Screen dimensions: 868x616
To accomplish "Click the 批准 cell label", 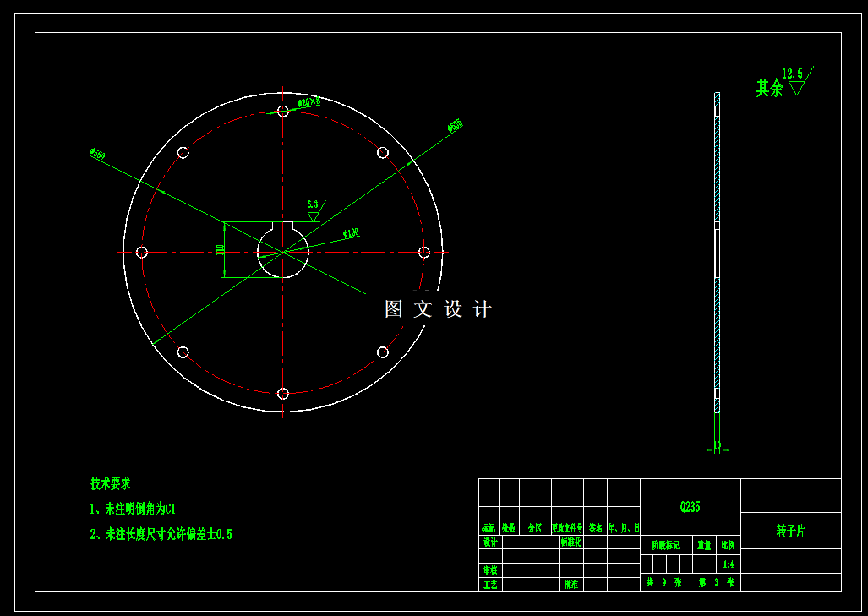I will pyautogui.click(x=571, y=584).
